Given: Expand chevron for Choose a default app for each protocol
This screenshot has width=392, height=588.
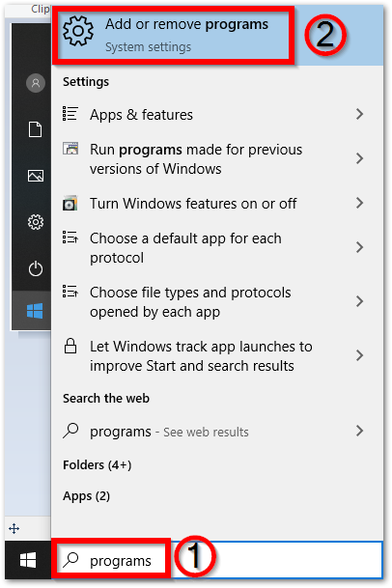Looking at the screenshot, I should pos(359,247).
